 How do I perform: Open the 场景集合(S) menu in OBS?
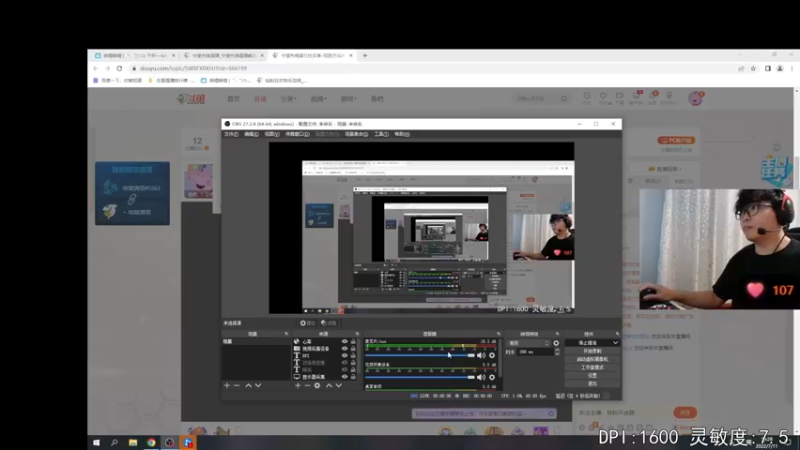tap(356, 134)
